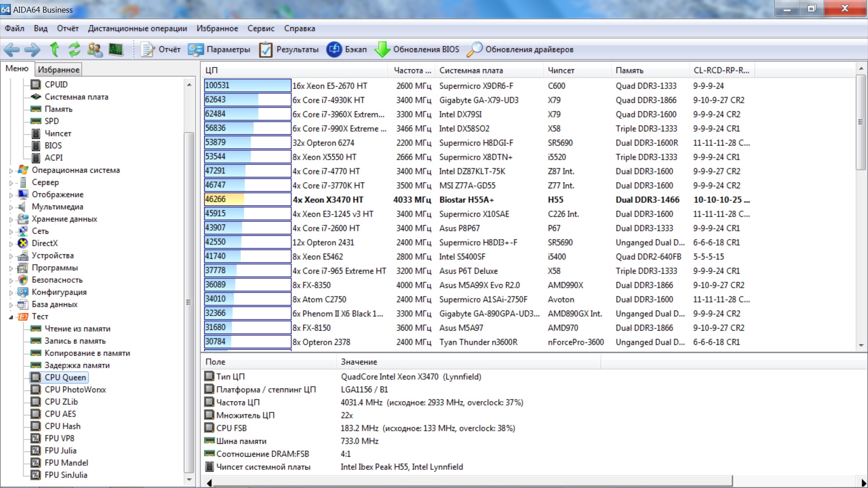Open BIOS updates via green arrow
Image resolution: width=868 pixels, height=488 pixels.
382,49
